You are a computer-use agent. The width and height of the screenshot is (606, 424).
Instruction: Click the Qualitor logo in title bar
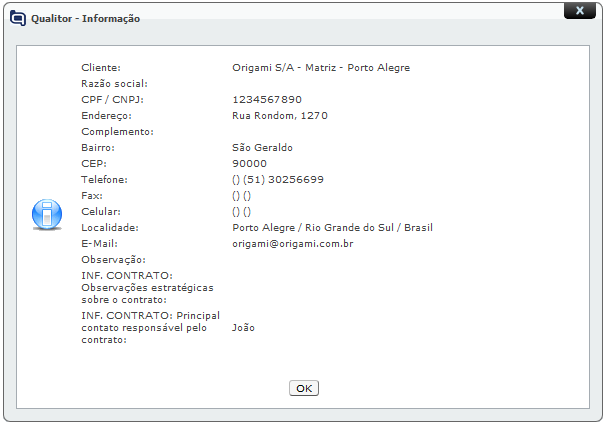click(x=18, y=18)
